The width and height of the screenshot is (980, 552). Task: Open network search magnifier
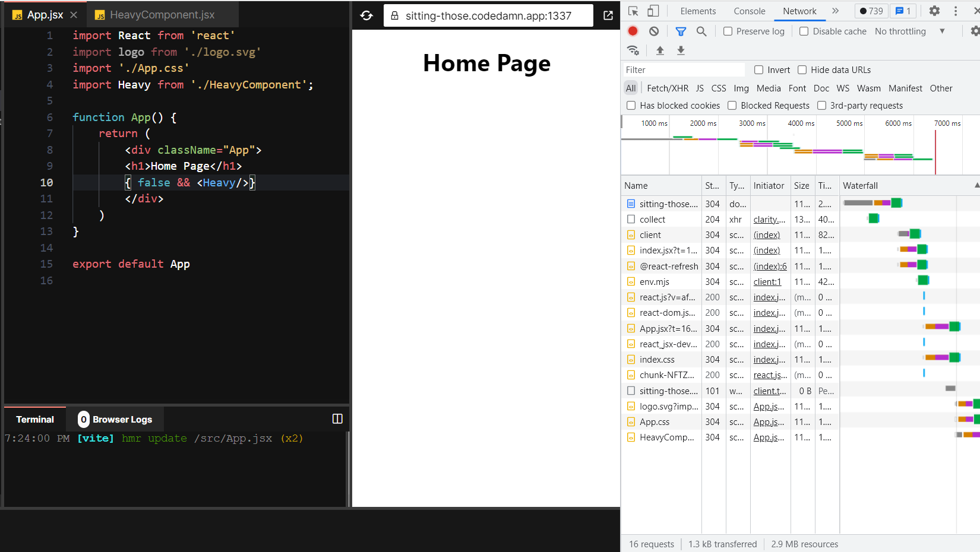coord(701,31)
